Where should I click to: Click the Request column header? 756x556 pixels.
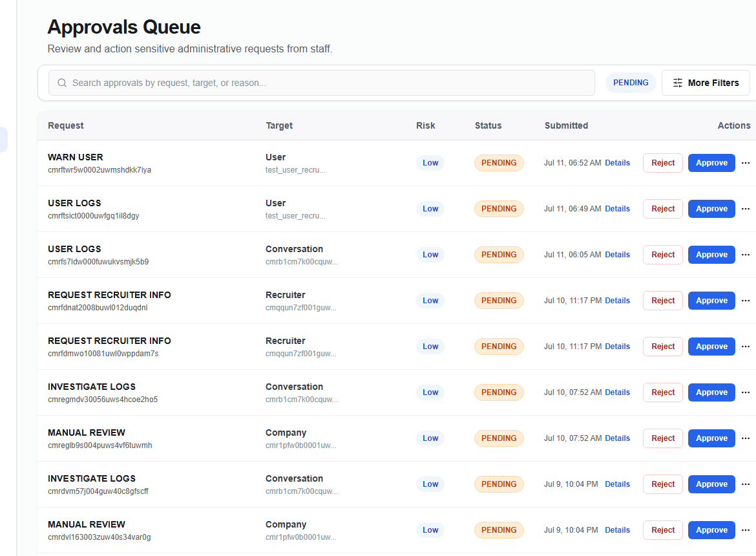(x=65, y=125)
